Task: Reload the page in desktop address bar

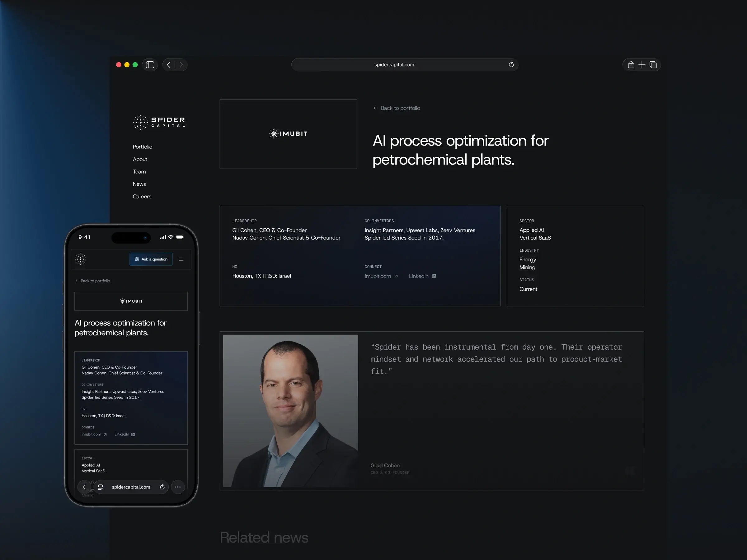Action: 511,64
